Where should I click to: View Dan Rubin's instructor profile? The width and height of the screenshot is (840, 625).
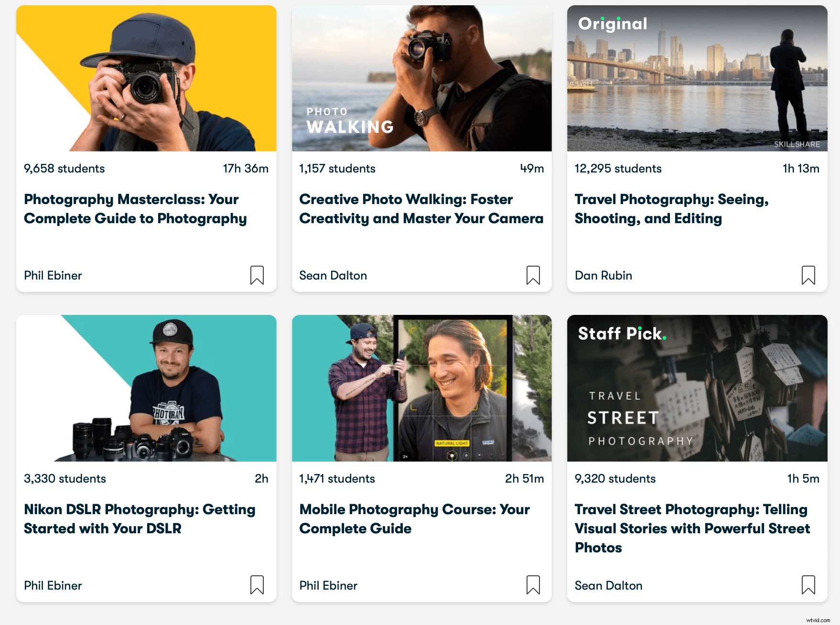(x=603, y=275)
